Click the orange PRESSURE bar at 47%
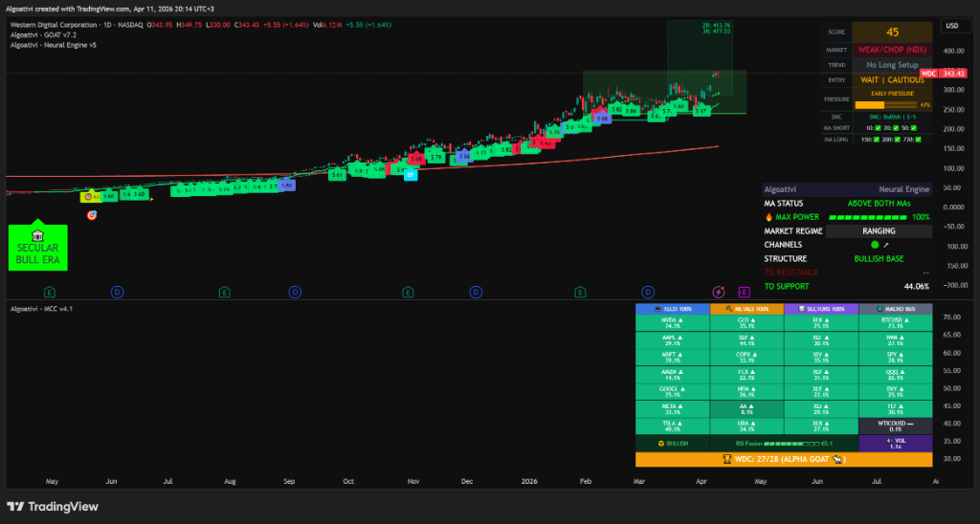The image size is (980, 524). coord(885,105)
